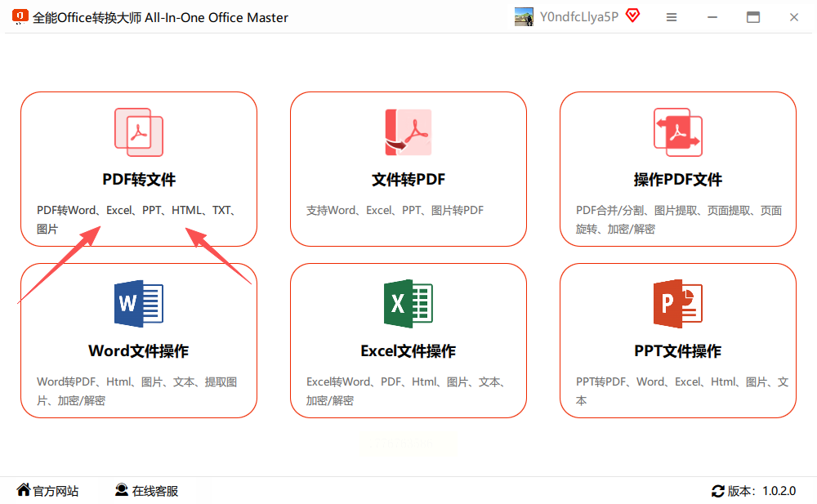Click the 文件转PDF card description text
Viewport: 817px width, 504px height.
click(x=395, y=210)
